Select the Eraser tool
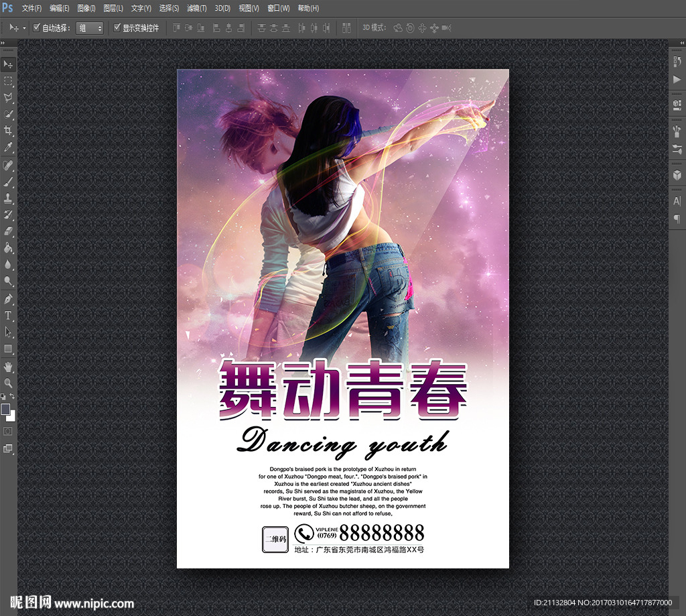 click(8, 231)
